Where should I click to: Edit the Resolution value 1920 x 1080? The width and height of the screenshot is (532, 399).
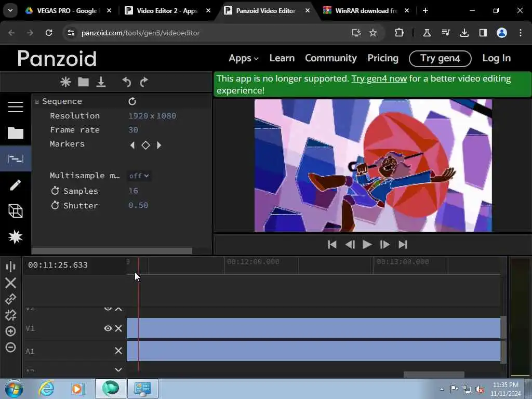[152, 116]
